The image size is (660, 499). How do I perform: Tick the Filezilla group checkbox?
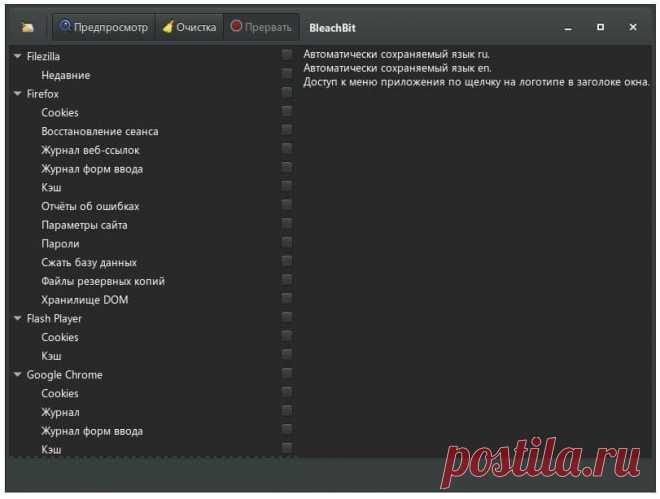pyautogui.click(x=287, y=54)
